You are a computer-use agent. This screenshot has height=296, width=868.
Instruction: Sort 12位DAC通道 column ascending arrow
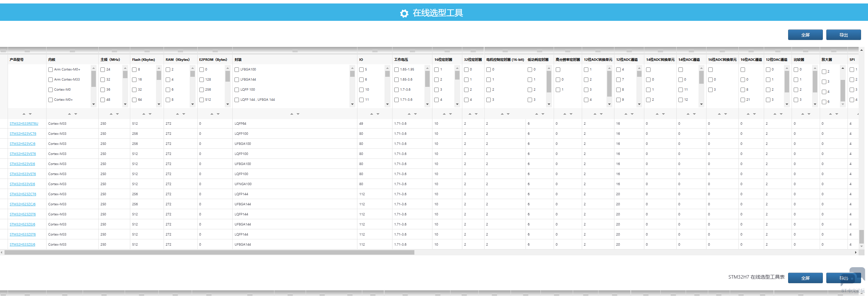pos(775,114)
